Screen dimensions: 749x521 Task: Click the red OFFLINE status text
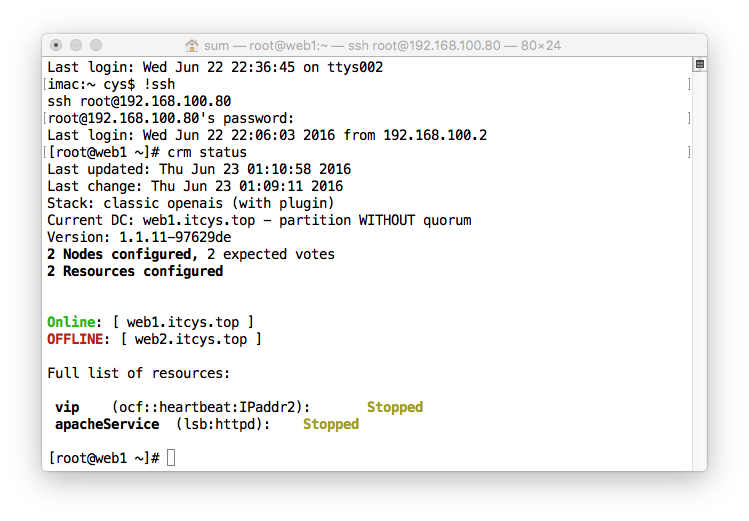(75, 339)
